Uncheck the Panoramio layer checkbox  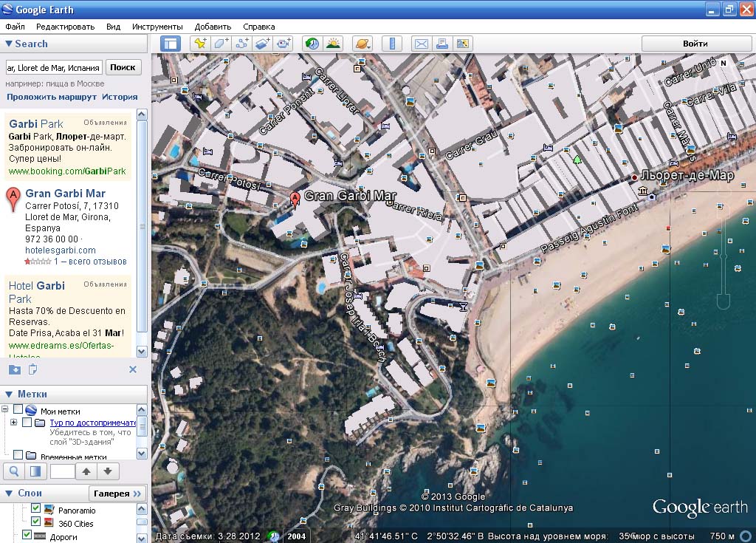tap(35, 508)
